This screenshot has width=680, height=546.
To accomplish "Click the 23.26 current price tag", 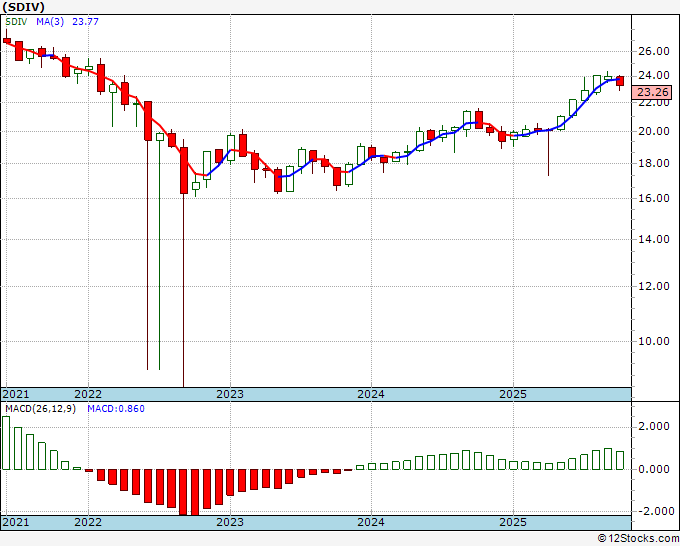I will [x=653, y=92].
